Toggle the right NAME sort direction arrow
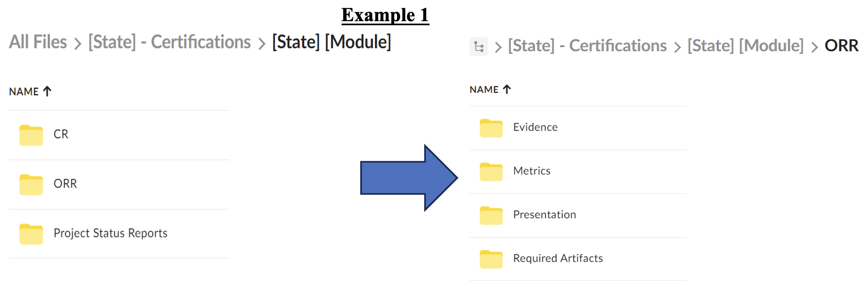868x289 pixels. (x=506, y=89)
